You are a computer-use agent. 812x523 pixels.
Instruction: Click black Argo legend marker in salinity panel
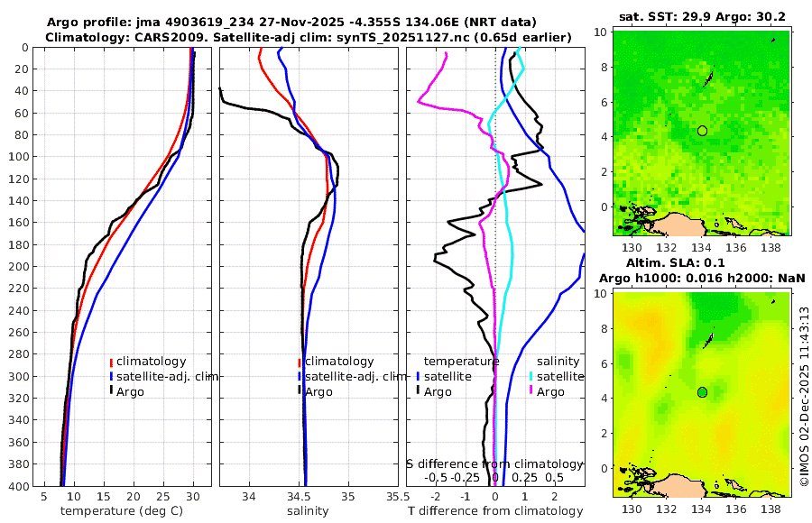(300, 390)
